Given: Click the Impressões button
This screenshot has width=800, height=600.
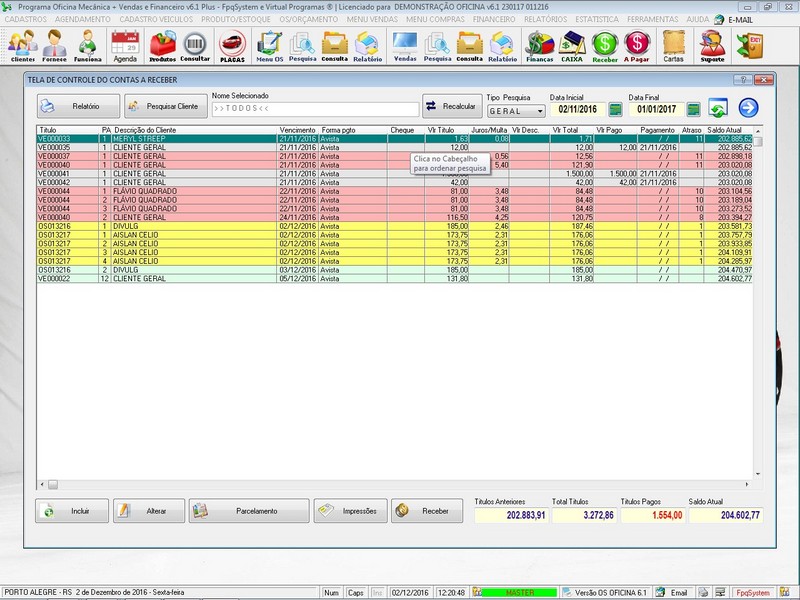Looking at the screenshot, I should click(351, 511).
